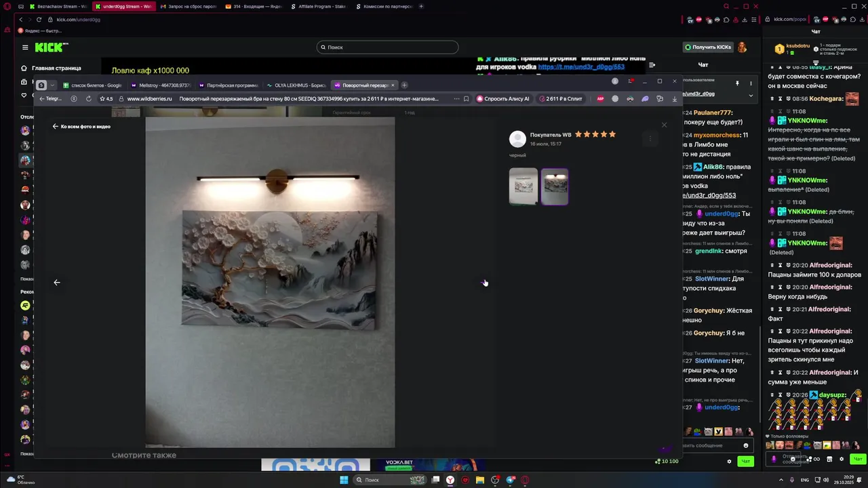Select first review photo thumbnail
868x488 pixels.
[524, 186]
